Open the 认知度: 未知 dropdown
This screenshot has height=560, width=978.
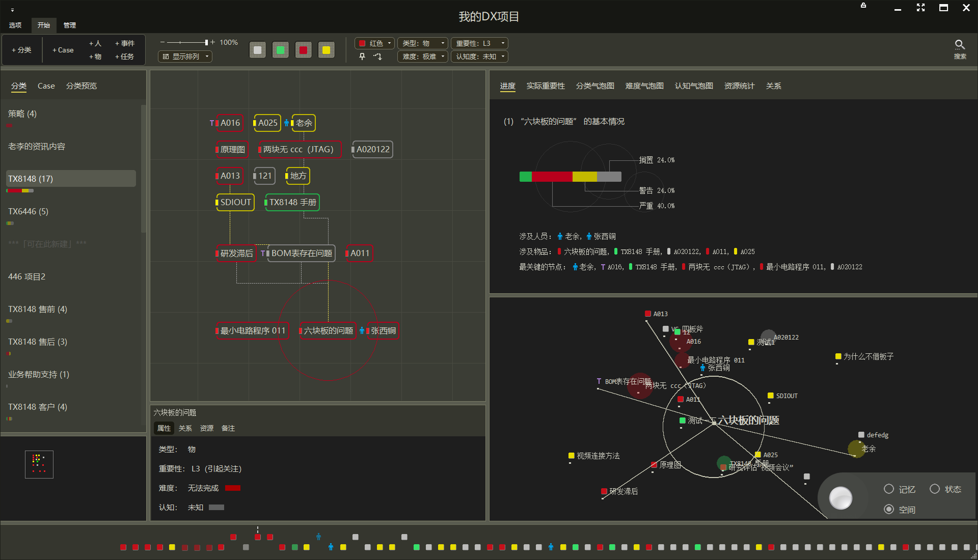click(x=479, y=57)
